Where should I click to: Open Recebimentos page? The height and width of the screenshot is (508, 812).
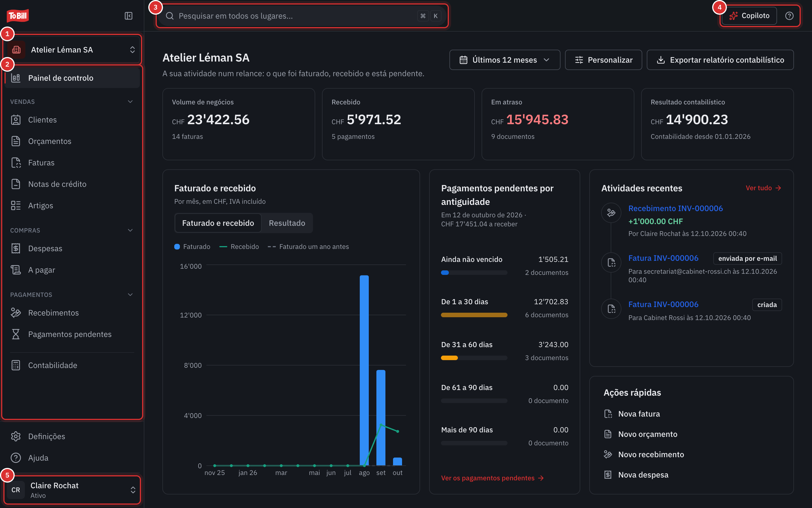[x=72, y=313]
